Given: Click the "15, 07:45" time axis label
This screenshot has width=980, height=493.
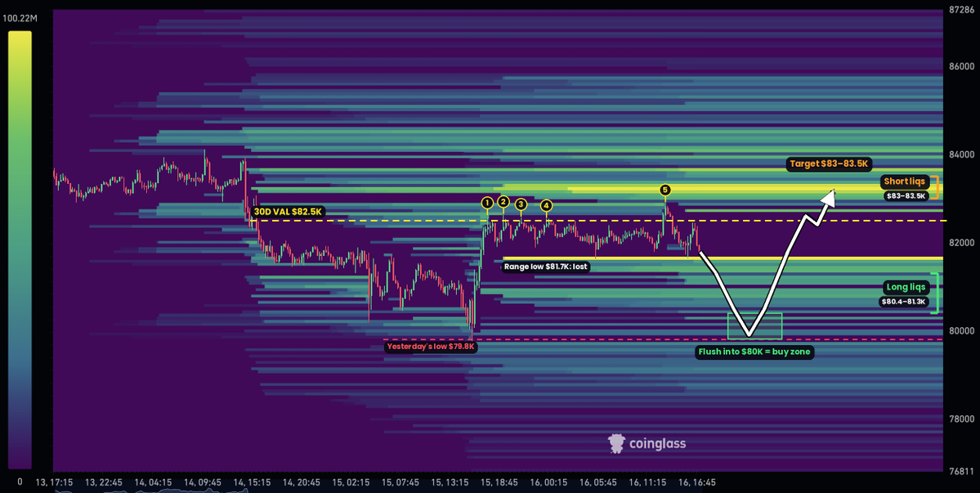Looking at the screenshot, I should (x=400, y=482).
